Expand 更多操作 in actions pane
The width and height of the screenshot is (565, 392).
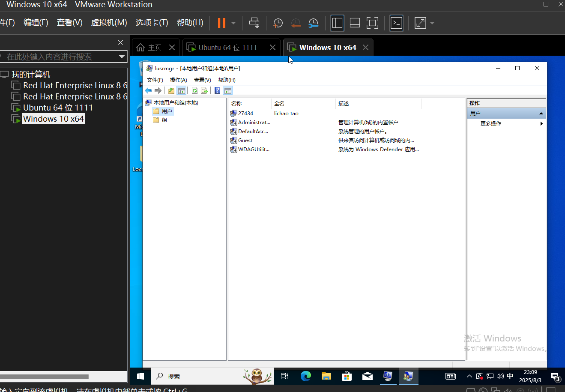coord(507,124)
